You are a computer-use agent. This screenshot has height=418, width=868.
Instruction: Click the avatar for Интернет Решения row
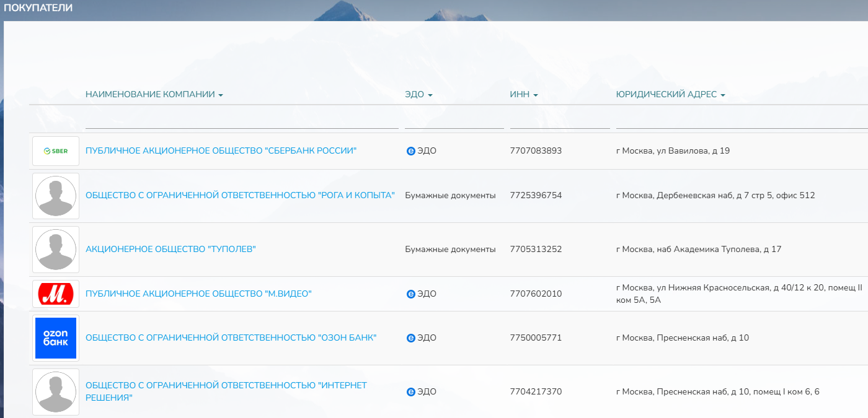[55, 391]
